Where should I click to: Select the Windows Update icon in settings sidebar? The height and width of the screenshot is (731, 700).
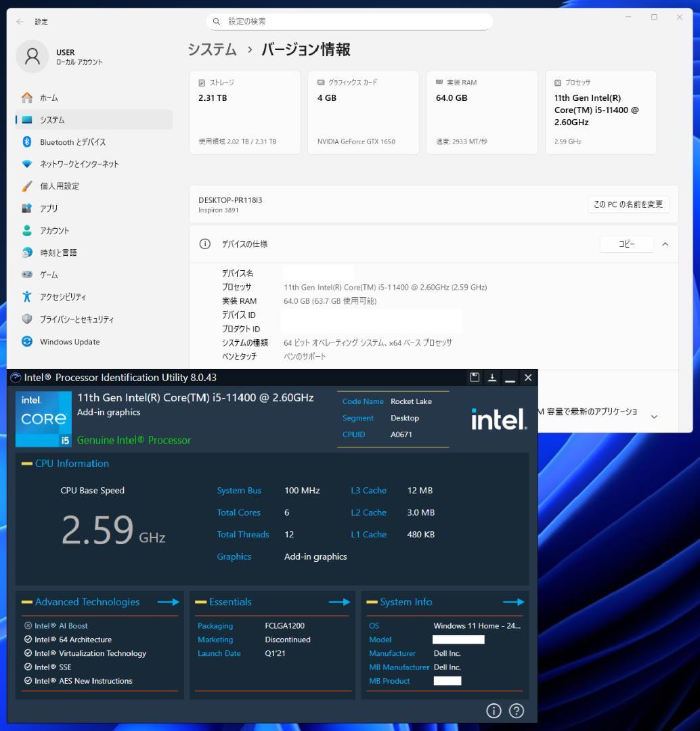[27, 342]
